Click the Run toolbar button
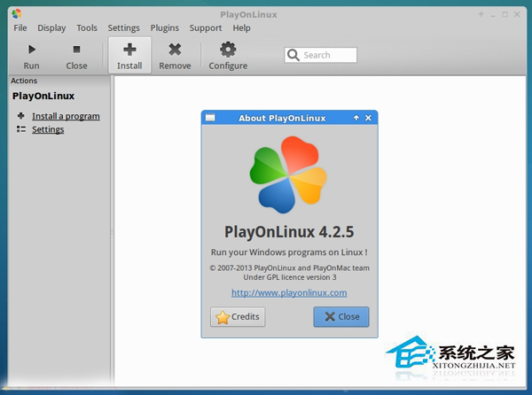This screenshot has width=532, height=395. (31, 56)
